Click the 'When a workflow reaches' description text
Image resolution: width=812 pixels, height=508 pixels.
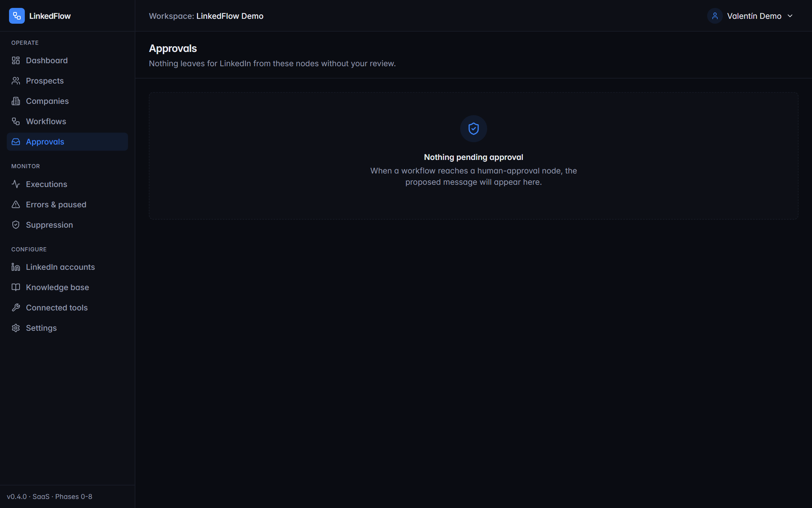click(x=474, y=176)
